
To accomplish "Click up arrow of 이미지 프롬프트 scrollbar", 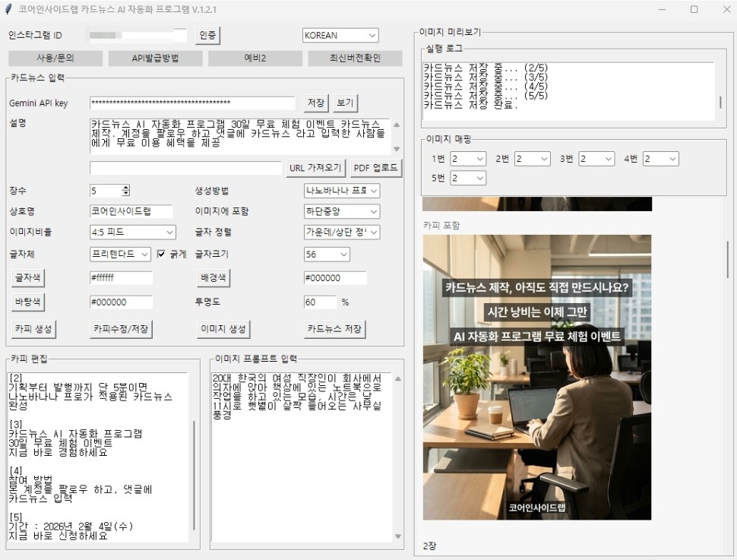I will tap(398, 378).
